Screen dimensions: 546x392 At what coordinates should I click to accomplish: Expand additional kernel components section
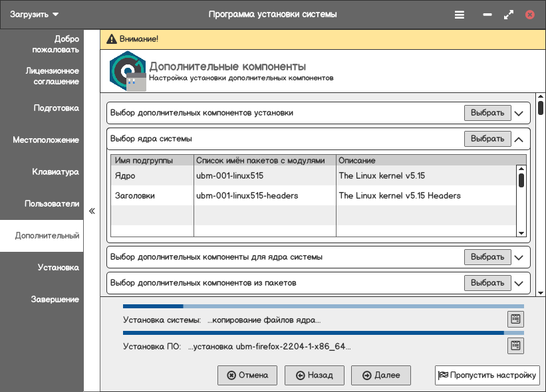pos(519,257)
